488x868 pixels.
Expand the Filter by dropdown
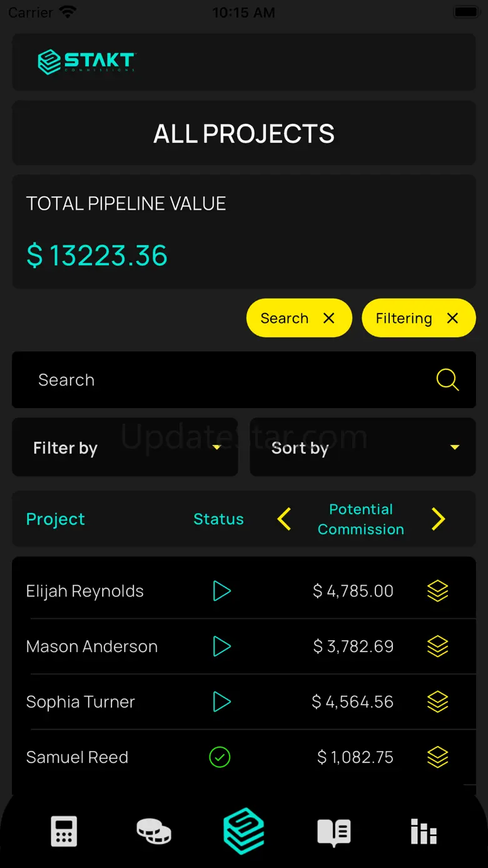(125, 447)
